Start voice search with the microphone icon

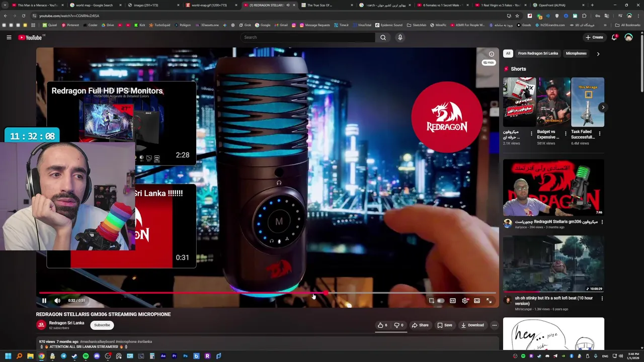(400, 37)
